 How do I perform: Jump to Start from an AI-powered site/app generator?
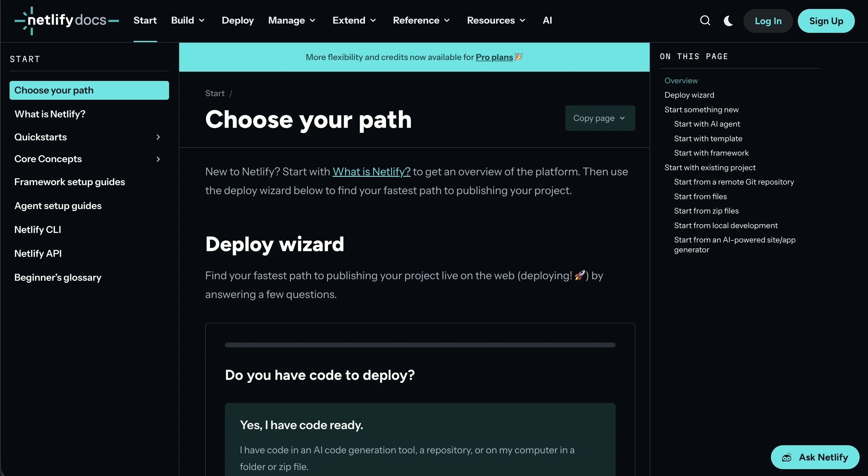point(734,245)
